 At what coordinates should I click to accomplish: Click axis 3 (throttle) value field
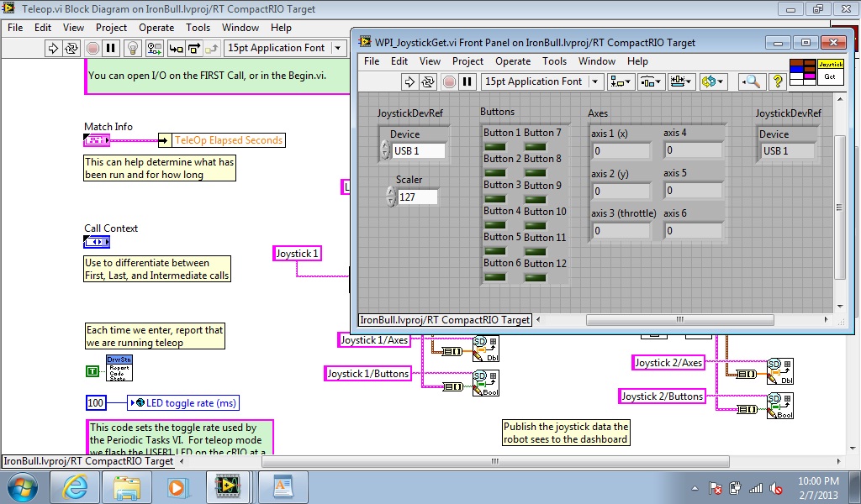click(621, 231)
